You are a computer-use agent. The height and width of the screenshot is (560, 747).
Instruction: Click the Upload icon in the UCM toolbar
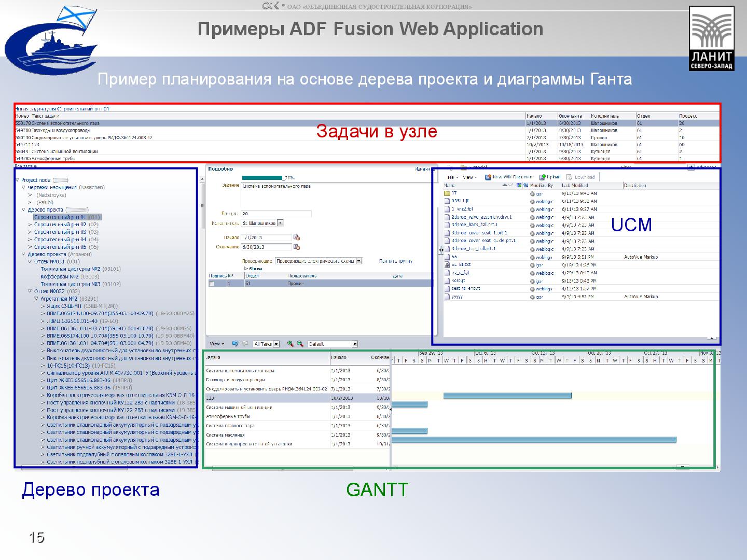[542, 177]
